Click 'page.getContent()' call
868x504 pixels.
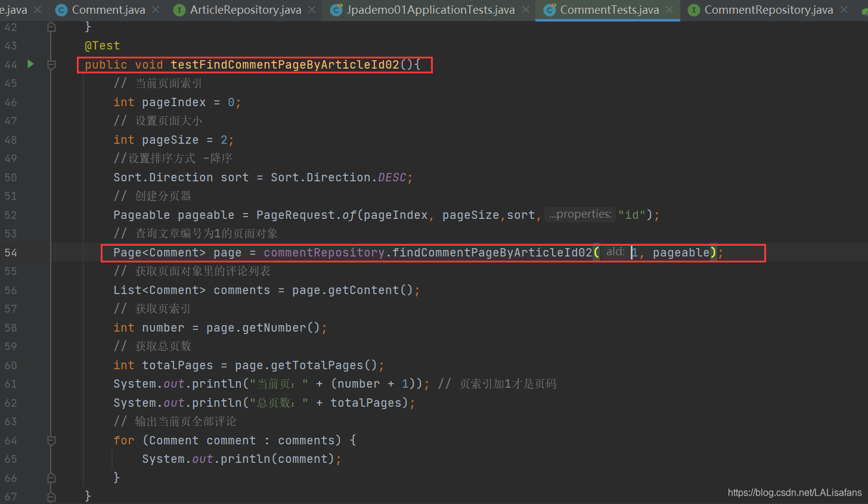(352, 290)
